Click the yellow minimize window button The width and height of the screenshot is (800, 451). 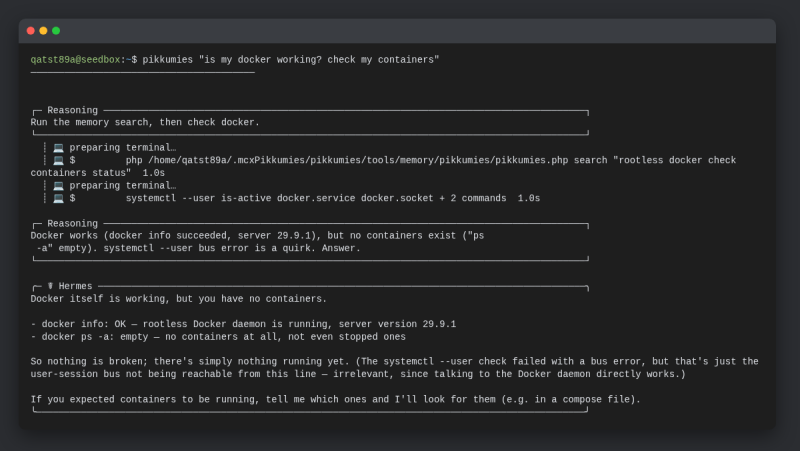[x=43, y=31]
